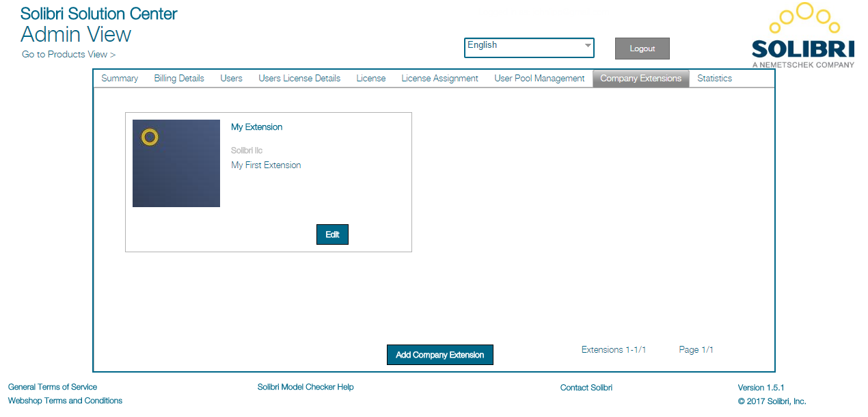Open the language dropdown currently showing English
Screen dimensions: 868x417
pos(526,47)
